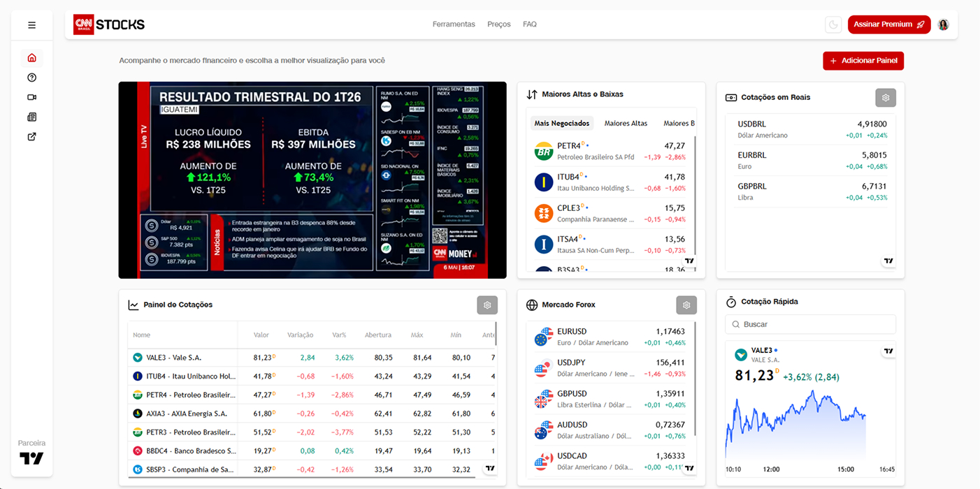Screen dimensions: 980x489
Task: Click the Adicionar Painel button
Action: pos(863,61)
